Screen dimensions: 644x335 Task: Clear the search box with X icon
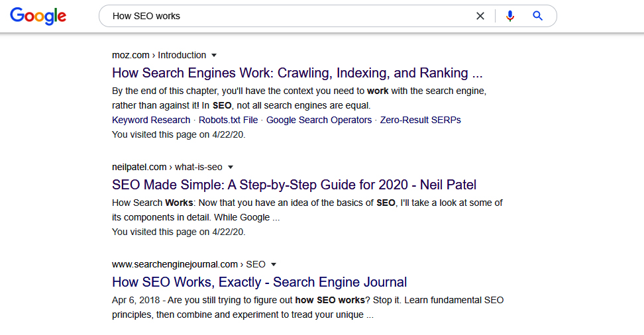coord(480,16)
